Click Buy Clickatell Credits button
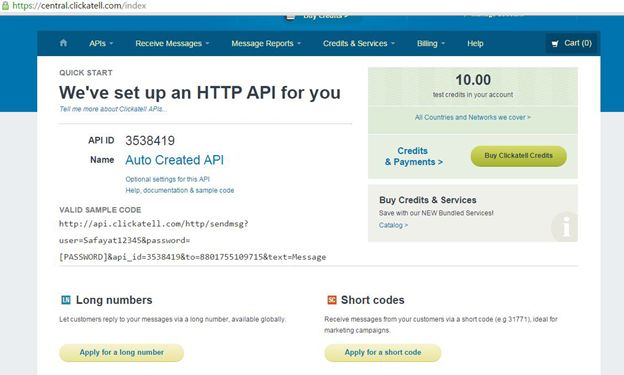 519,156
